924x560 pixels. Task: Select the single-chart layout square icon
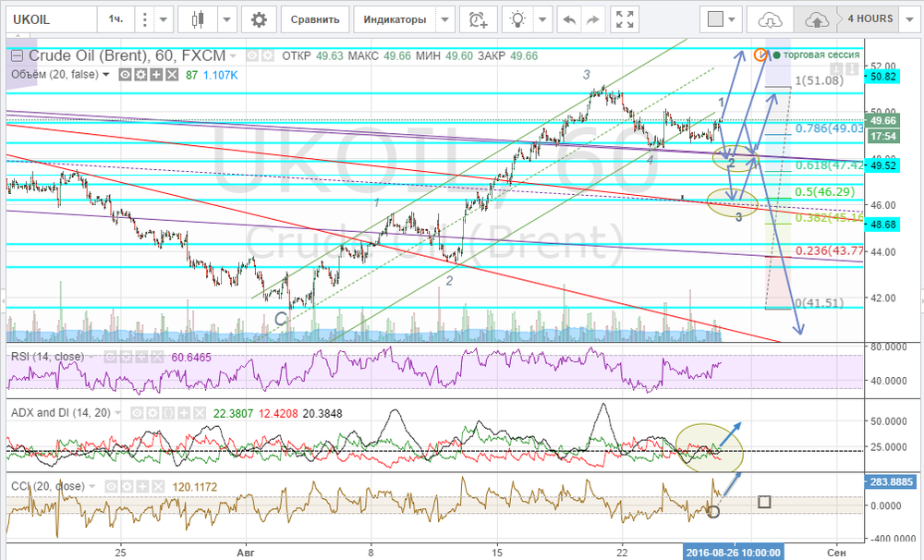[x=715, y=19]
